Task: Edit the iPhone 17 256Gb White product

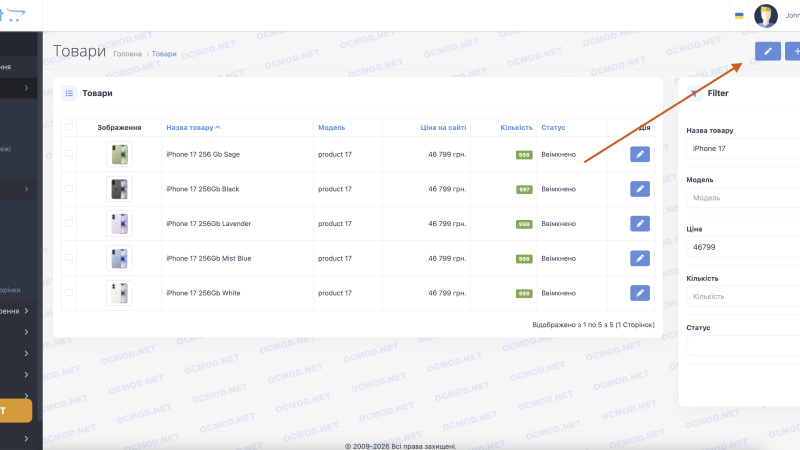Action: tap(640, 293)
